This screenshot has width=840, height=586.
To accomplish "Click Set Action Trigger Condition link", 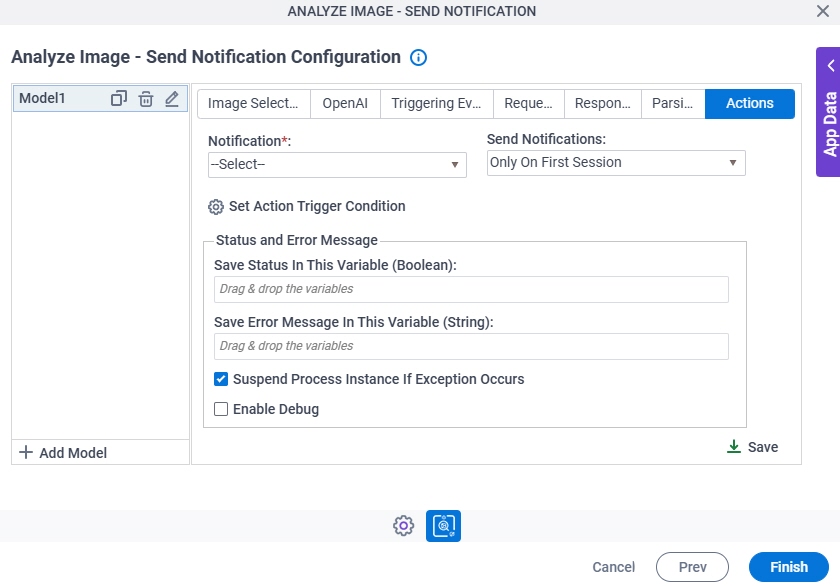I will pyautogui.click(x=317, y=206).
